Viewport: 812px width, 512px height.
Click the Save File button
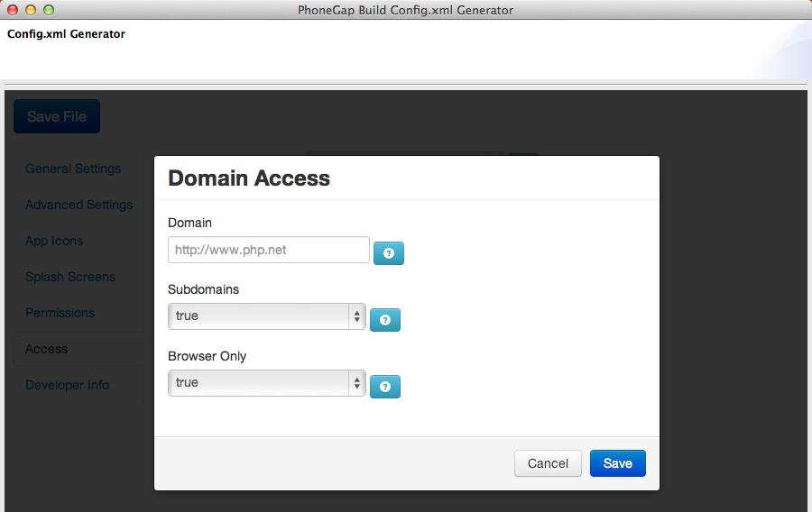point(57,116)
